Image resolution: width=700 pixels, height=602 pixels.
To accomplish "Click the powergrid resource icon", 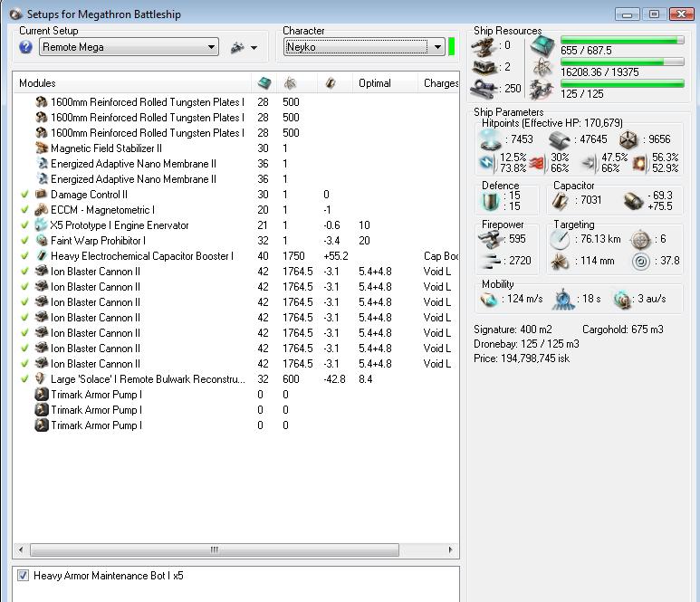I will click(x=542, y=68).
